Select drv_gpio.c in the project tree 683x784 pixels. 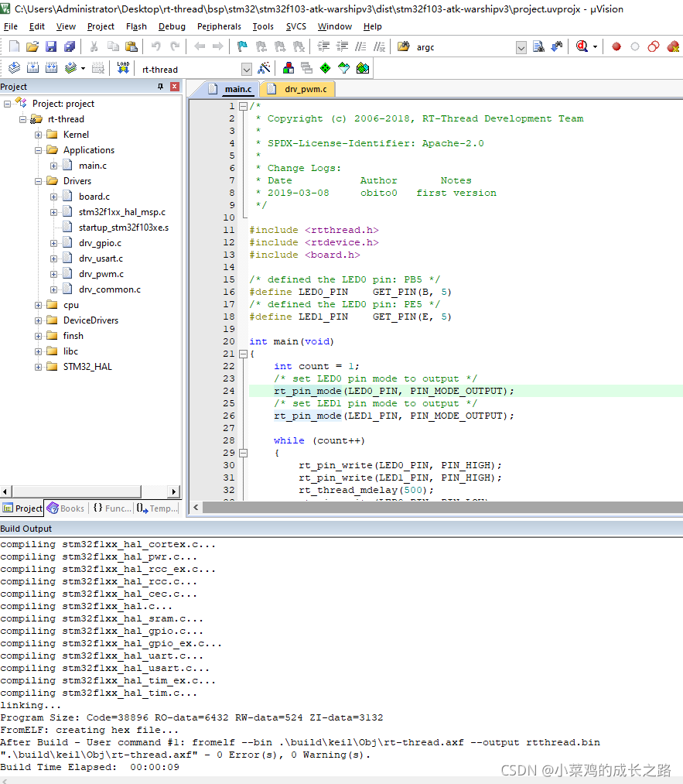pyautogui.click(x=100, y=243)
